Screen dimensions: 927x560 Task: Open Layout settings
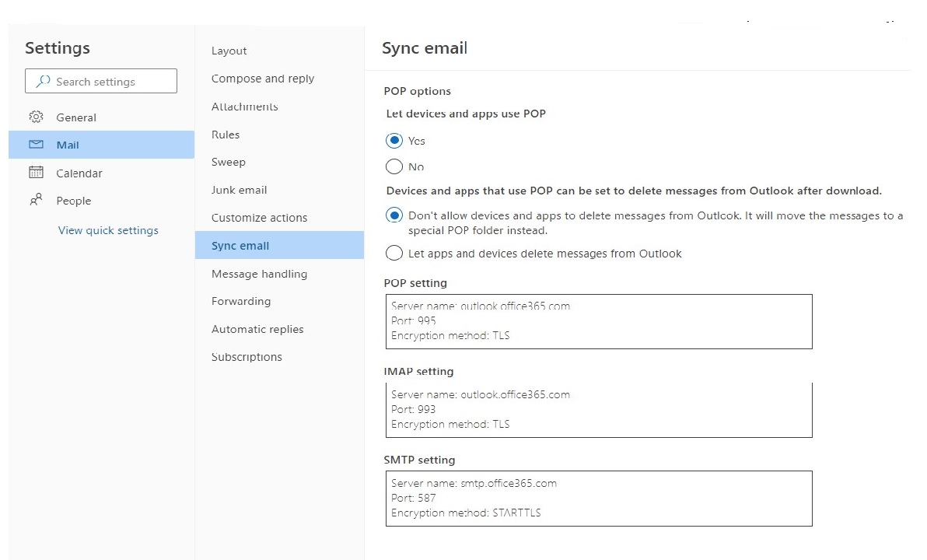coord(229,51)
